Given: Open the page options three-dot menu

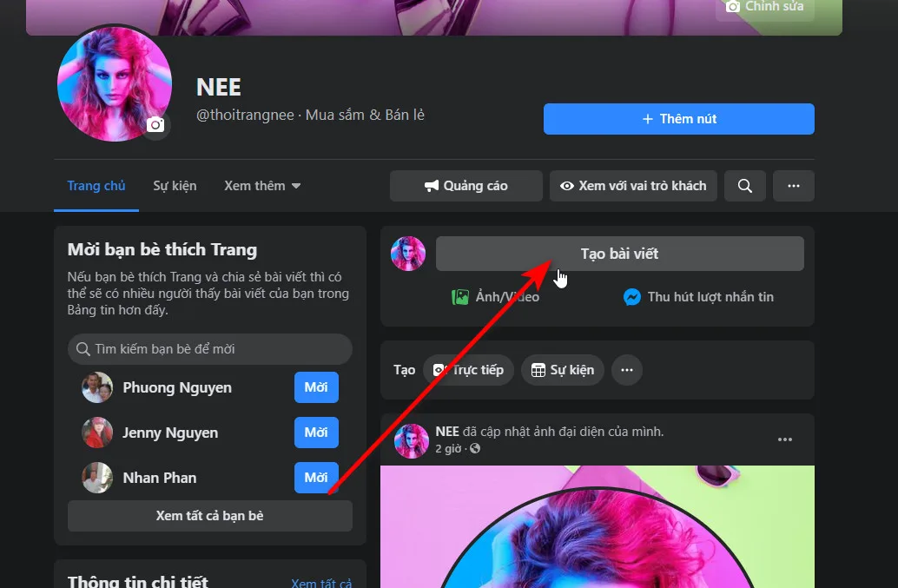Looking at the screenshot, I should tap(793, 186).
